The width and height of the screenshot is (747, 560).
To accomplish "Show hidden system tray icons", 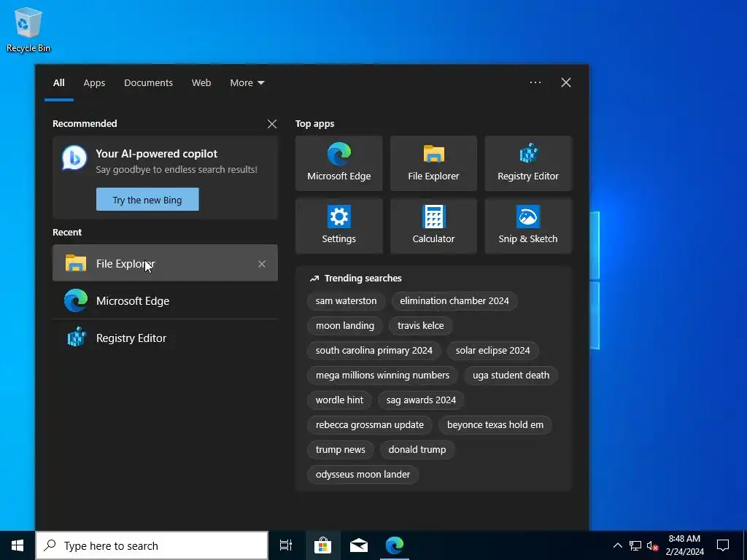I will click(x=617, y=545).
